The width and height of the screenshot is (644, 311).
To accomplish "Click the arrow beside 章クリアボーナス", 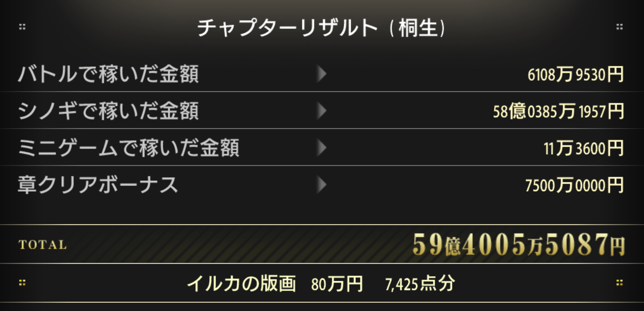I will [x=322, y=185].
